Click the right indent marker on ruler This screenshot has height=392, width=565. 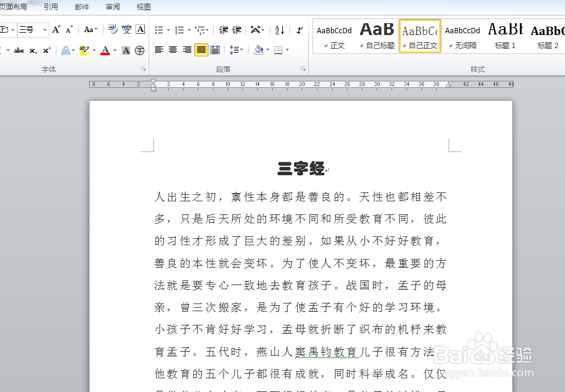[x=448, y=85]
